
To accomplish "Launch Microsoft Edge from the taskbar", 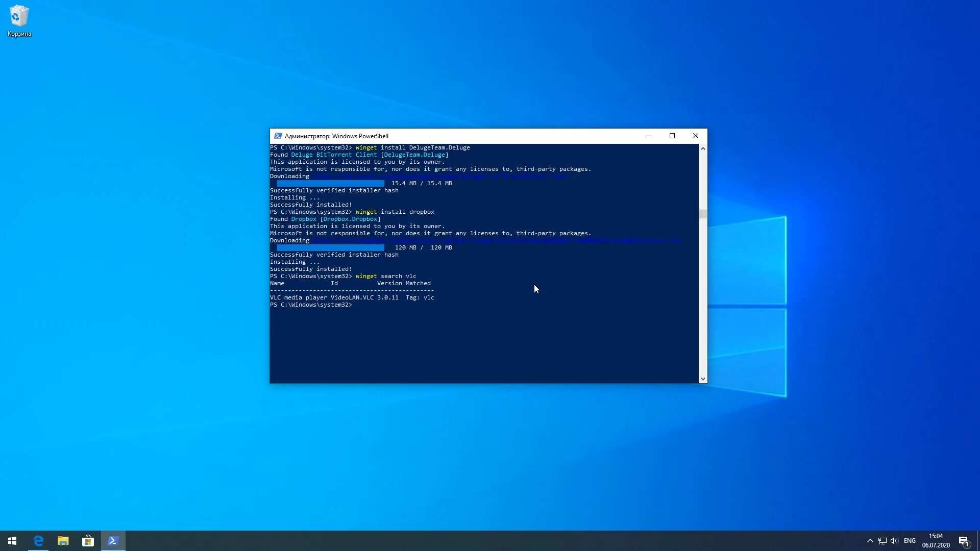I will pos(38,541).
